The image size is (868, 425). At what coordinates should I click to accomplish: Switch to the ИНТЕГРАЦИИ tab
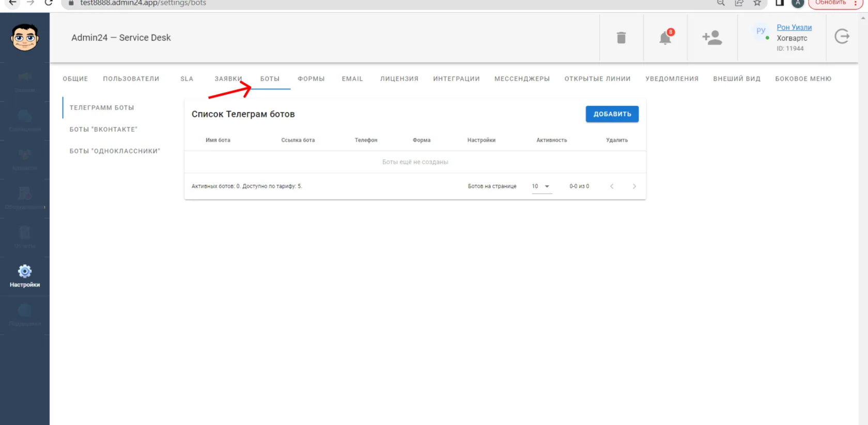456,79
